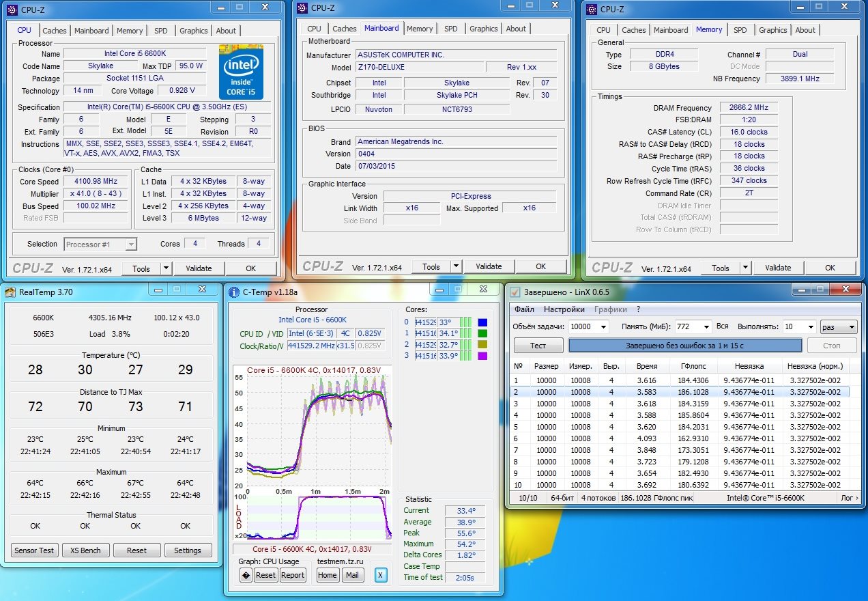Start the LinX run with Тест button
868x601 pixels.
tap(538, 346)
